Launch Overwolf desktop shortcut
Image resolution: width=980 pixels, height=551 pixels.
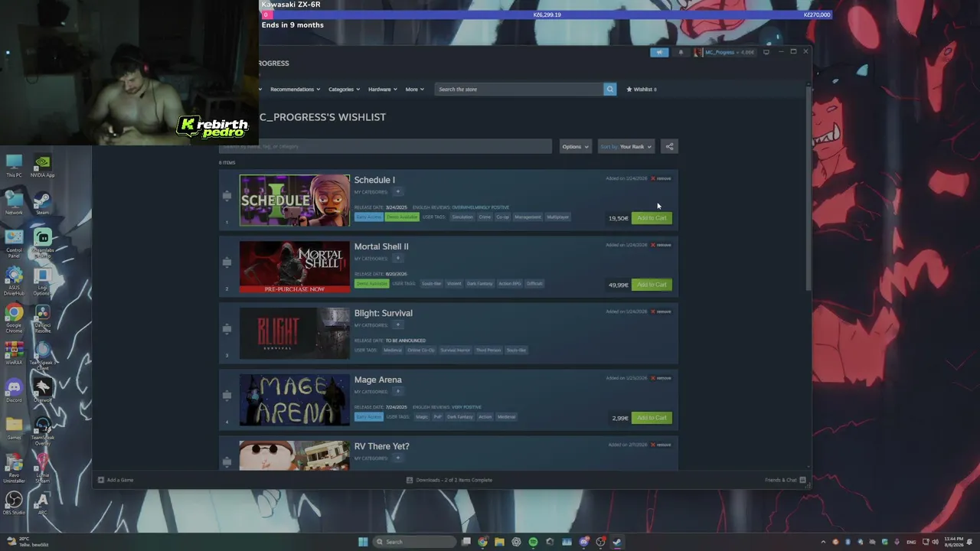[x=42, y=390]
